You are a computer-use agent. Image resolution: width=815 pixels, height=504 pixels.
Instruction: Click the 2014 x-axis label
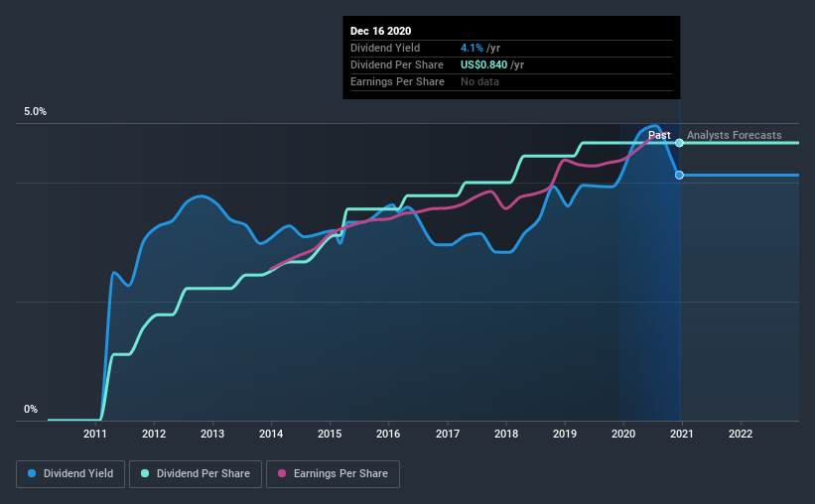tap(271, 434)
